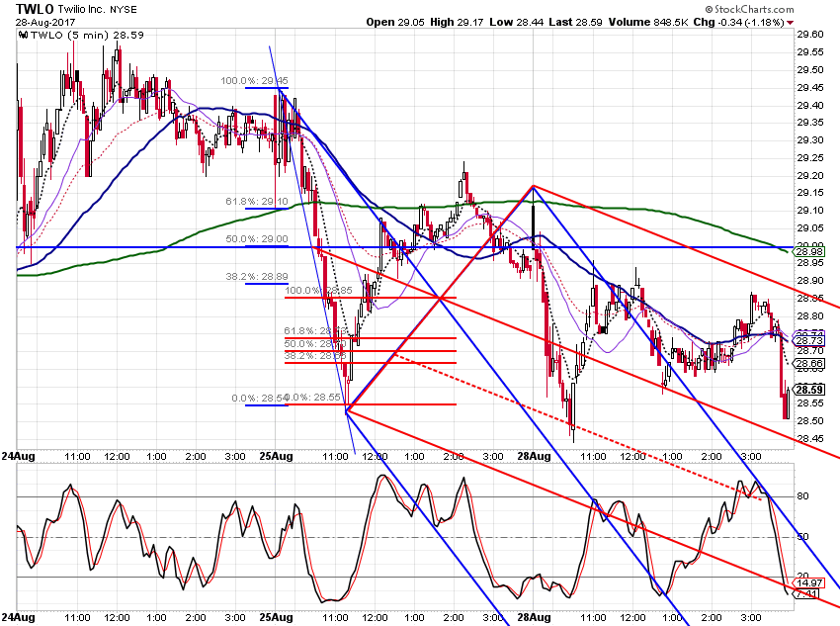The height and width of the screenshot is (626, 840).
Task: Select the 28Aug label on the bottom stochastic axis
Action: (534, 617)
